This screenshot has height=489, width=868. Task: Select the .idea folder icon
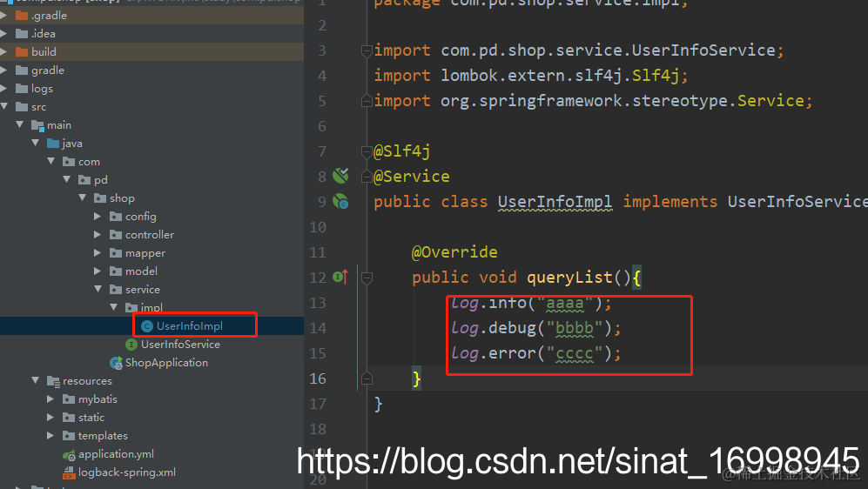22,34
